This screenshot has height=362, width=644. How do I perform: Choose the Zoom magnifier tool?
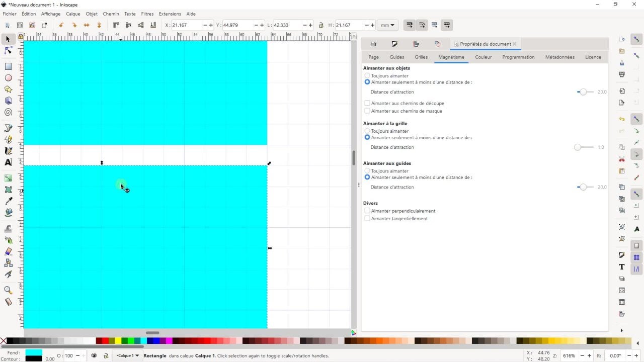pos(8,290)
